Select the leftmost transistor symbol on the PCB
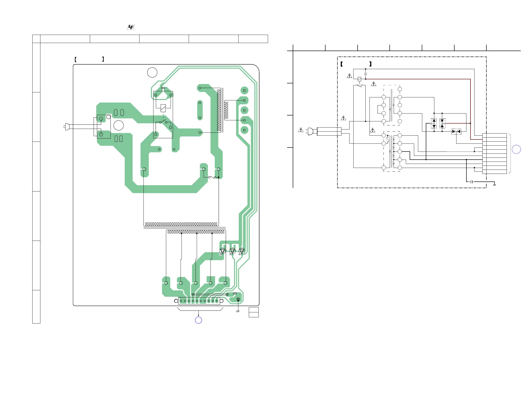This screenshot has width=532, height=400. click(222, 251)
